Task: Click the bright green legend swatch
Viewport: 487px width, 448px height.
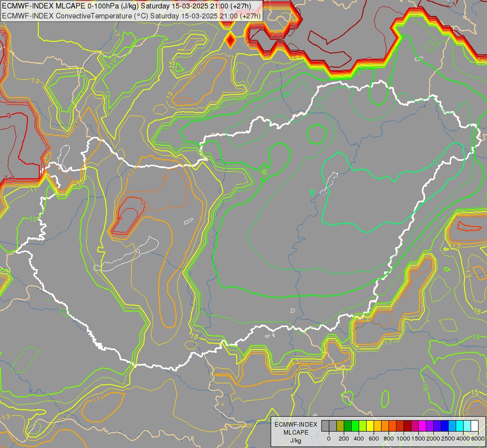Action: (355, 426)
